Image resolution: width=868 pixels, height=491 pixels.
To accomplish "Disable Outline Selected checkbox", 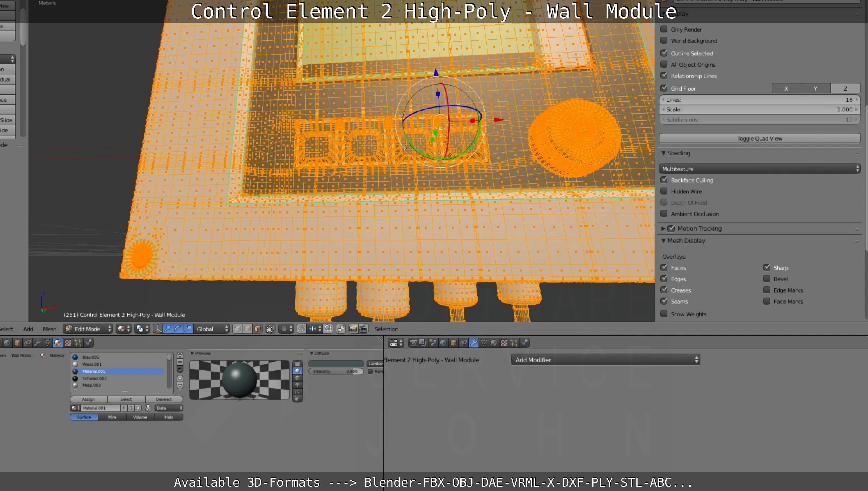I will click(664, 53).
